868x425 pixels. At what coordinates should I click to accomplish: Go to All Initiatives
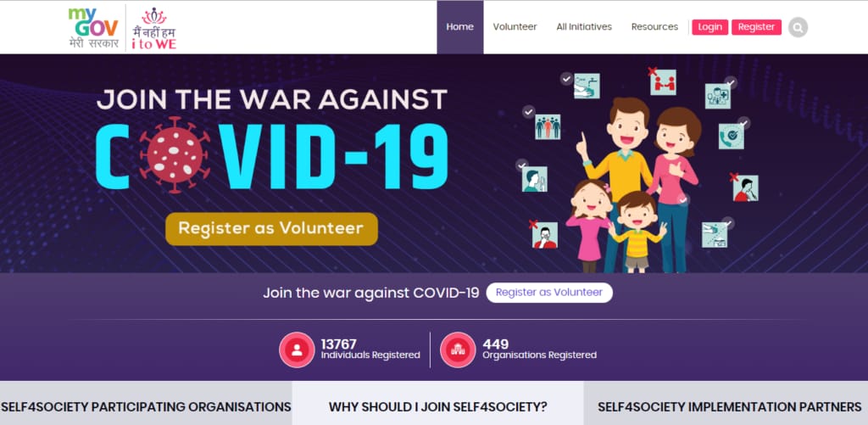click(x=584, y=27)
